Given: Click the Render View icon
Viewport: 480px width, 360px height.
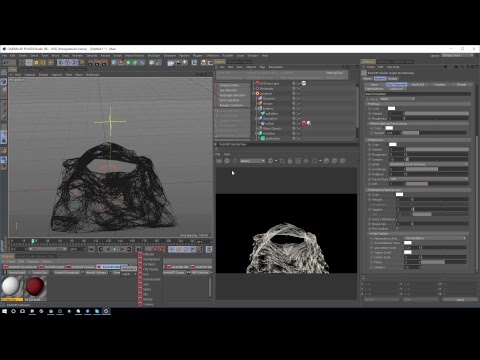Looking at the screenshot, I should (x=90, y=62).
